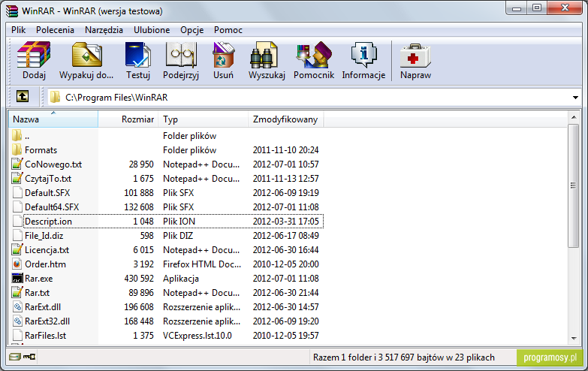
Task: Close the WinRAR window
Action: click(565, 8)
